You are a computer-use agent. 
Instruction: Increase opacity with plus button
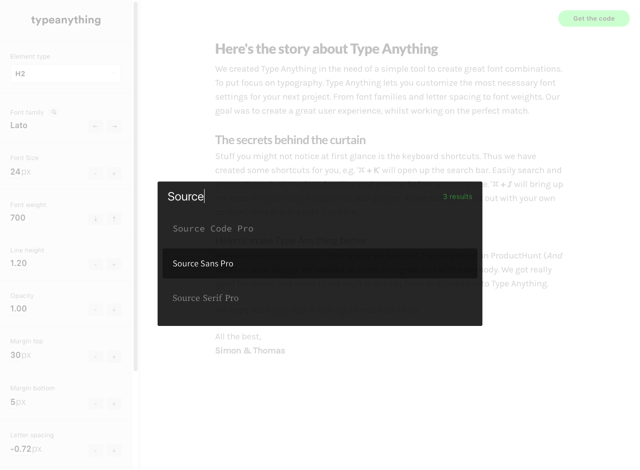pos(114,310)
